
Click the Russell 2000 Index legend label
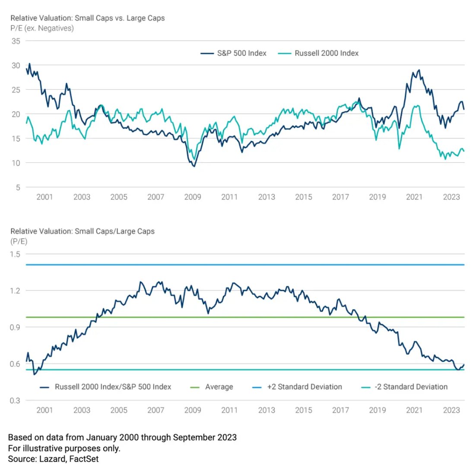(x=327, y=53)
